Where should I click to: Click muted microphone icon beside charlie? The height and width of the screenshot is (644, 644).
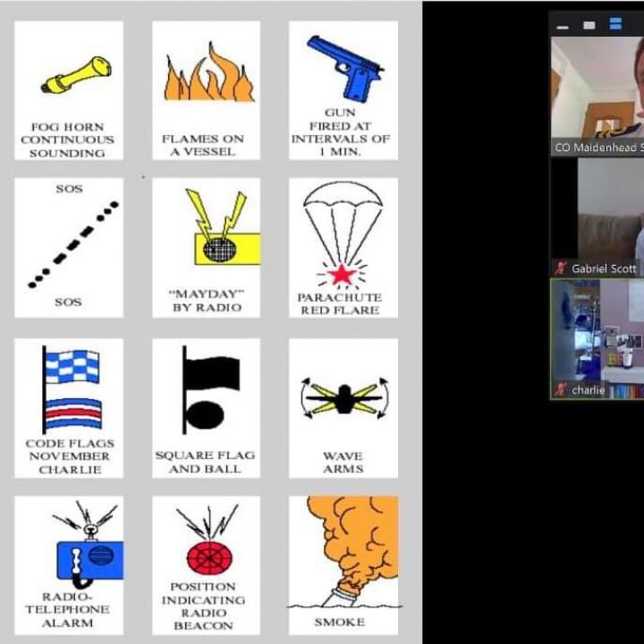tap(561, 390)
